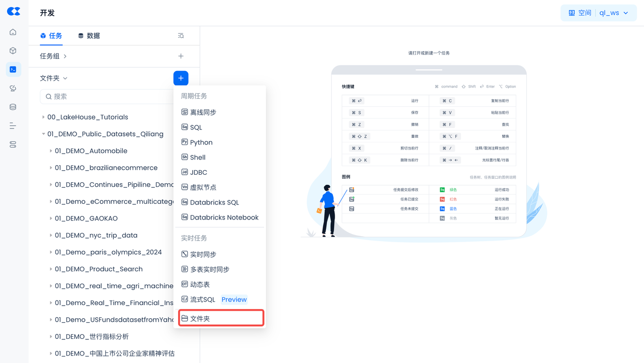This screenshot has width=644, height=363.
Task: Collapse the 01_DEMO_Public_Datasets_Qiliang folder
Action: click(43, 134)
